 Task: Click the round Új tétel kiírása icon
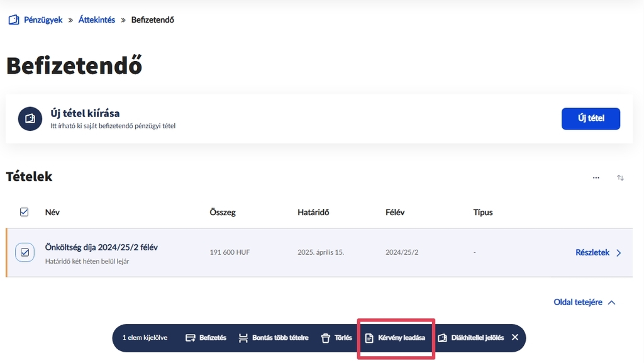tap(30, 118)
